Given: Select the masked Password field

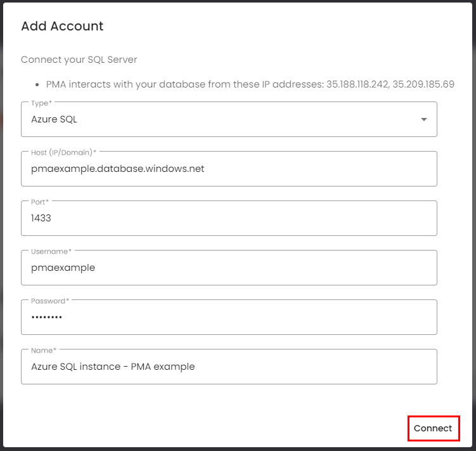Looking at the screenshot, I should tap(228, 317).
